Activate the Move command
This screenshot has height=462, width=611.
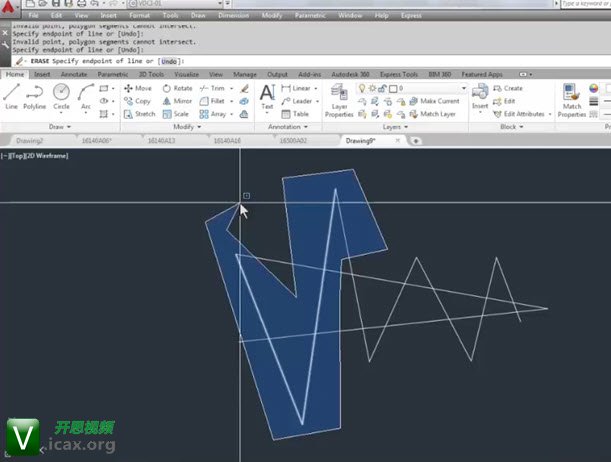pos(138,88)
